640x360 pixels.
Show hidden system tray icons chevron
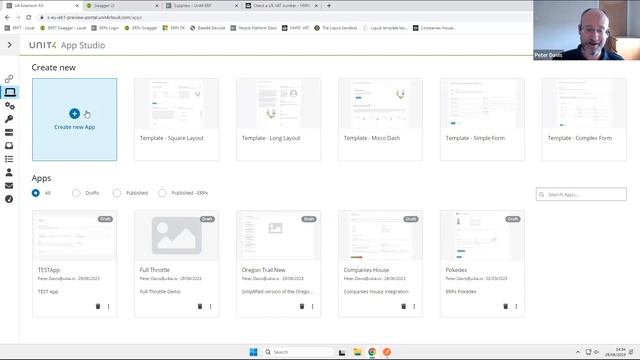[578, 352]
